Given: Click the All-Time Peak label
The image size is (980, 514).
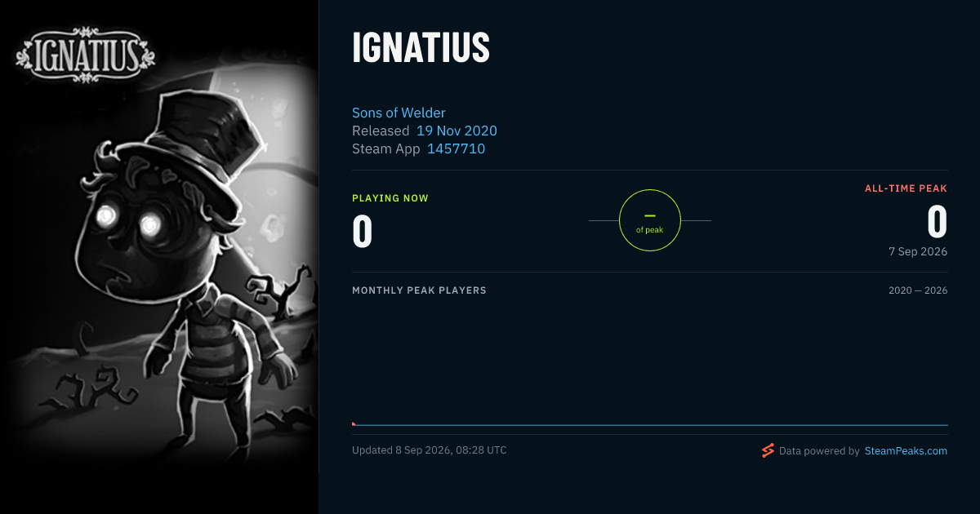Looking at the screenshot, I should pyautogui.click(x=906, y=188).
